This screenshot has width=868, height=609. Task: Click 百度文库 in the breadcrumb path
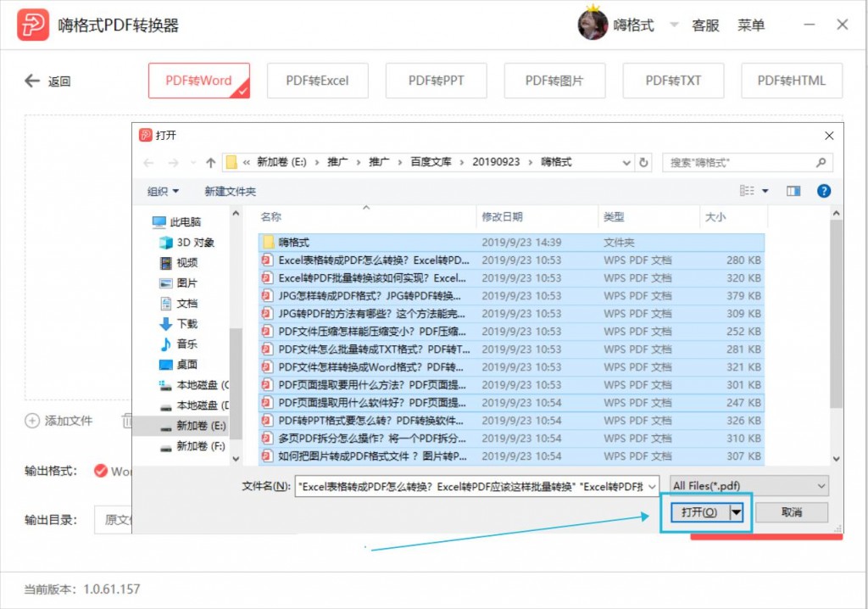431,162
